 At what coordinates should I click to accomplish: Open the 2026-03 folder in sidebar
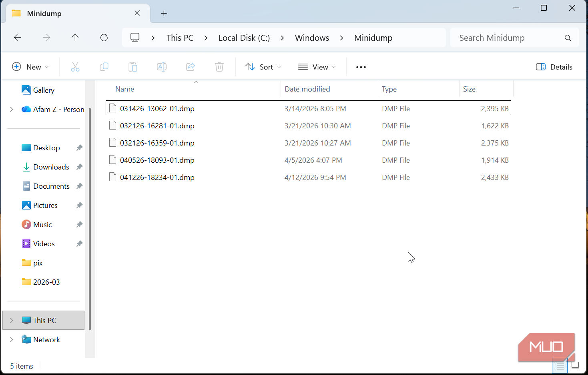point(41,282)
